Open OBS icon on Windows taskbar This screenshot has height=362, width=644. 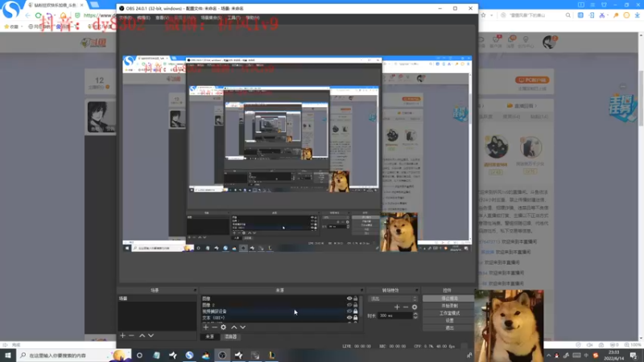coord(222,355)
